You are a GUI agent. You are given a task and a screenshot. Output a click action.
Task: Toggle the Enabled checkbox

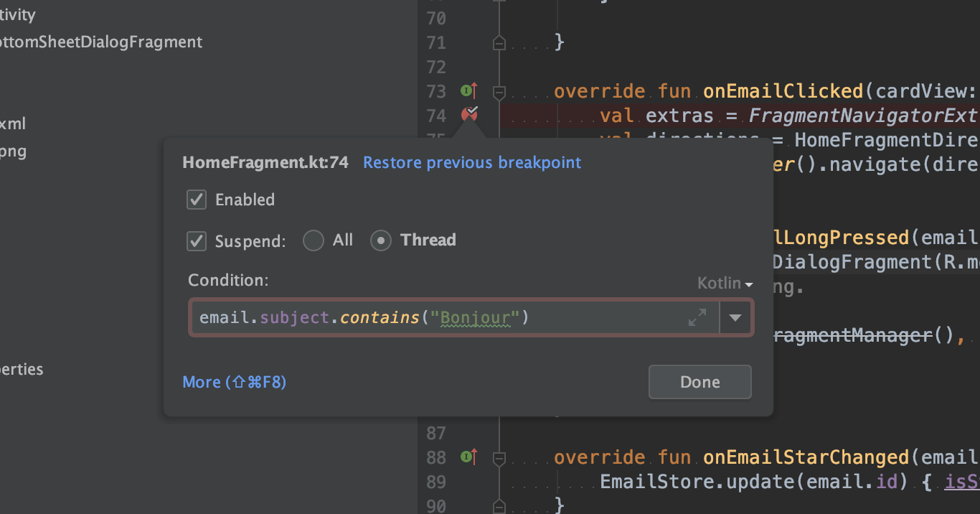(x=197, y=200)
